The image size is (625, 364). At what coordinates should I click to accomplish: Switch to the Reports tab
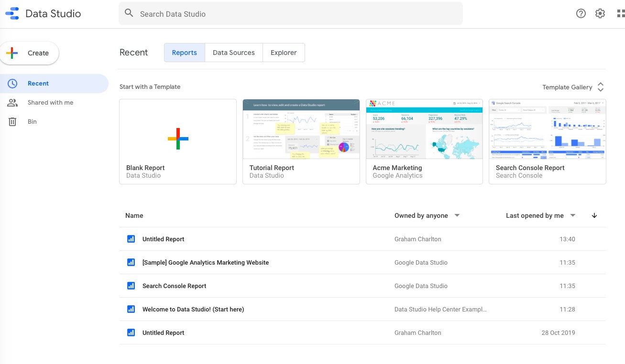click(185, 53)
